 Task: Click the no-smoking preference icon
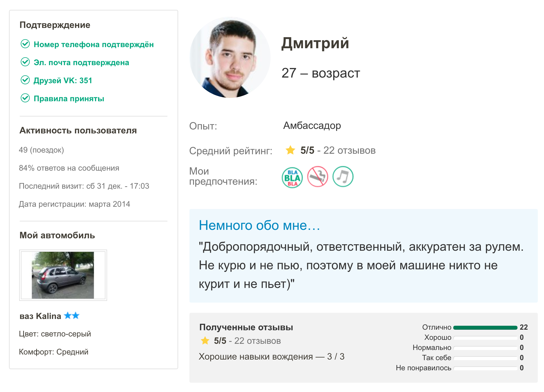(x=318, y=177)
